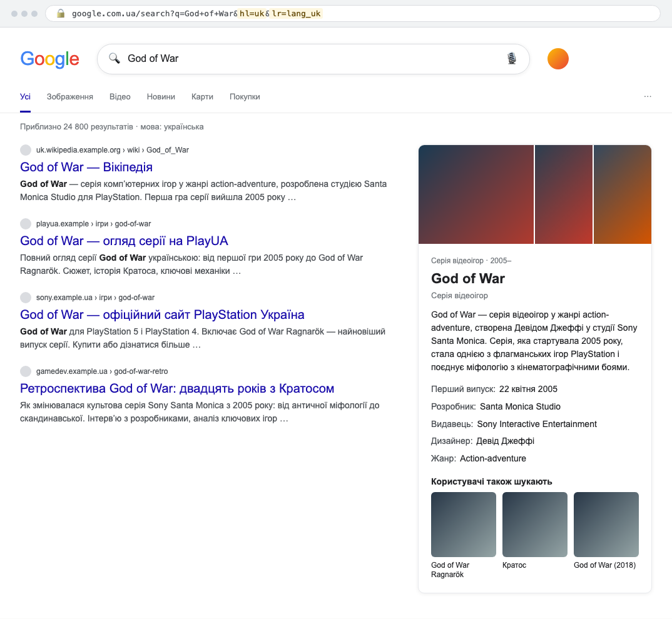Open the God of War Ragnarök thumbnail
This screenshot has width=672, height=619.
coord(463,525)
